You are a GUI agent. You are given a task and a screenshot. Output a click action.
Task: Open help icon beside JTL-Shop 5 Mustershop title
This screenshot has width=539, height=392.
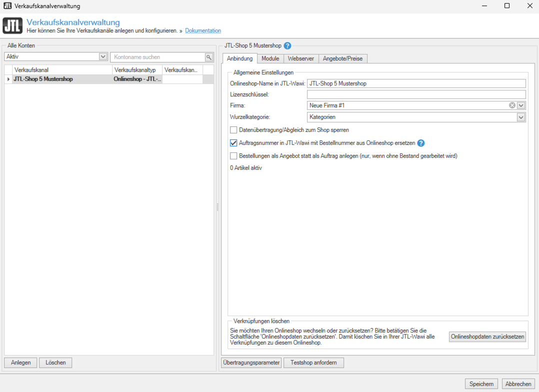click(287, 45)
